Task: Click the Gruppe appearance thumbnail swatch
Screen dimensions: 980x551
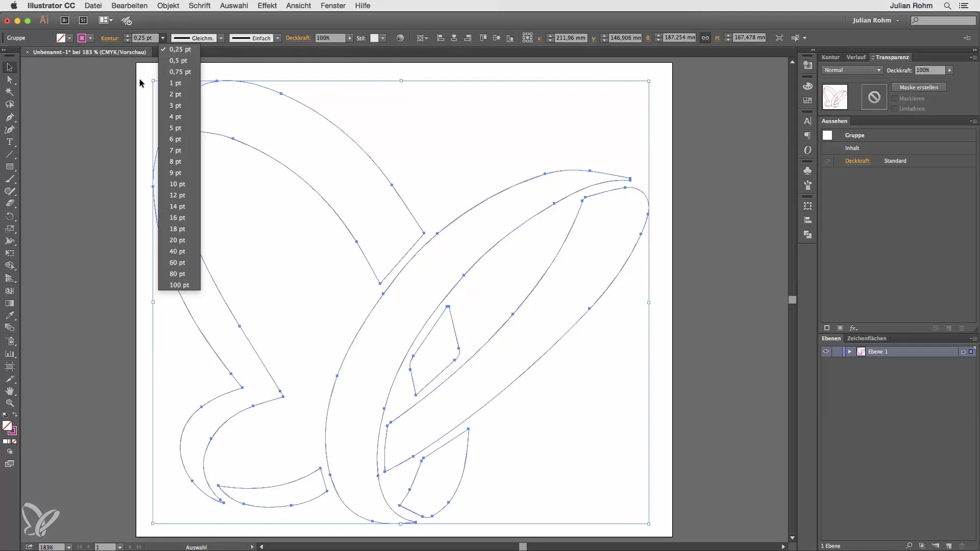Action: [x=827, y=135]
